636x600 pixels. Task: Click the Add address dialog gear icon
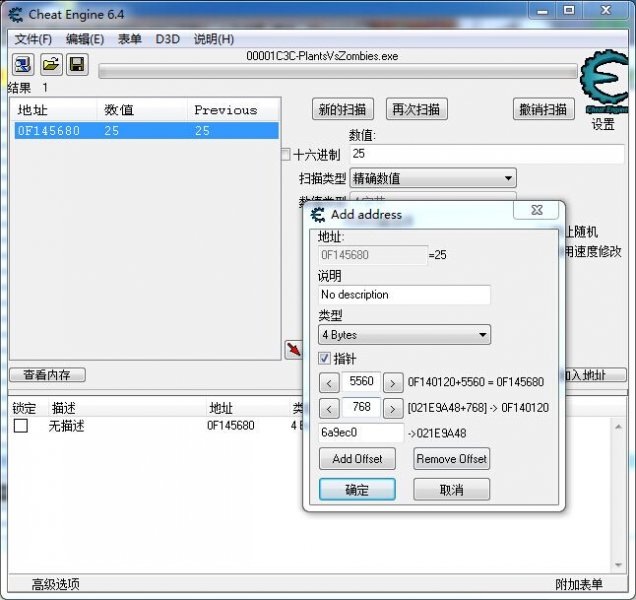pos(318,215)
